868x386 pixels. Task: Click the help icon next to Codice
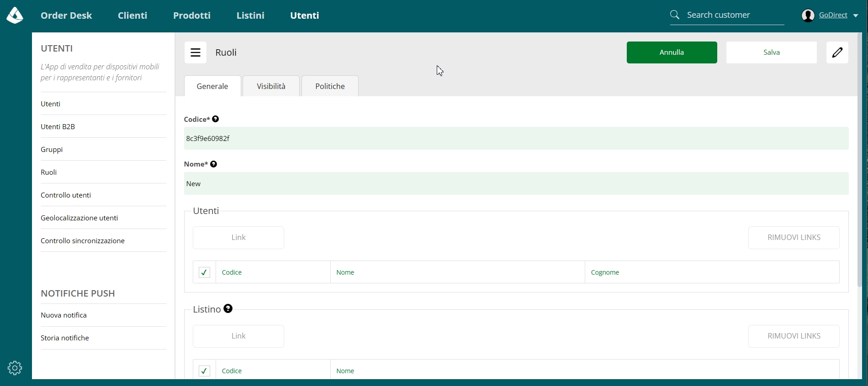tap(216, 119)
